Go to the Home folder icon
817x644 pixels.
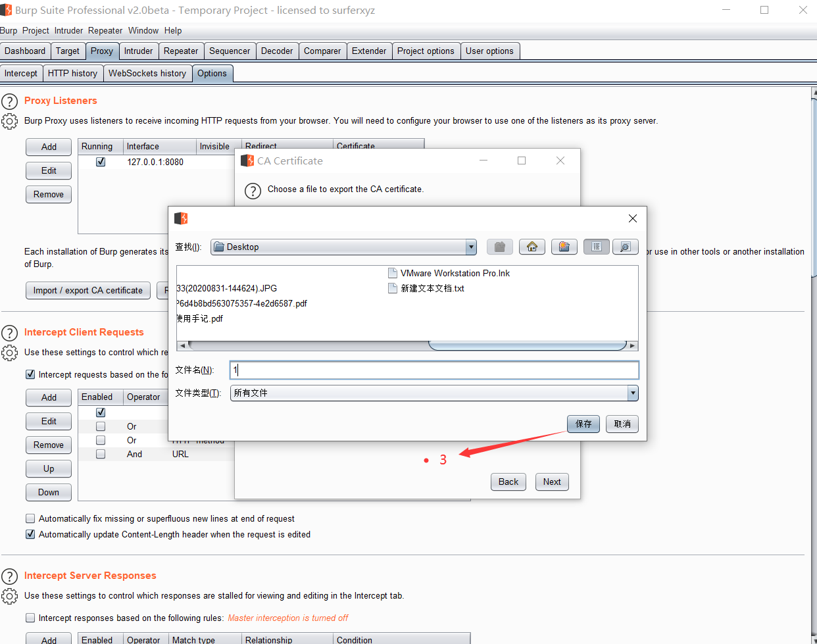(532, 247)
